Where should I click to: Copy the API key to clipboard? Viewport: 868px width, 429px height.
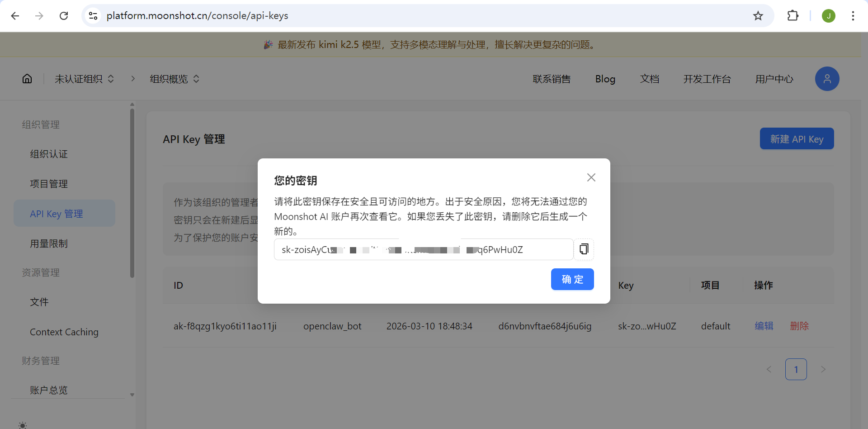(x=584, y=249)
